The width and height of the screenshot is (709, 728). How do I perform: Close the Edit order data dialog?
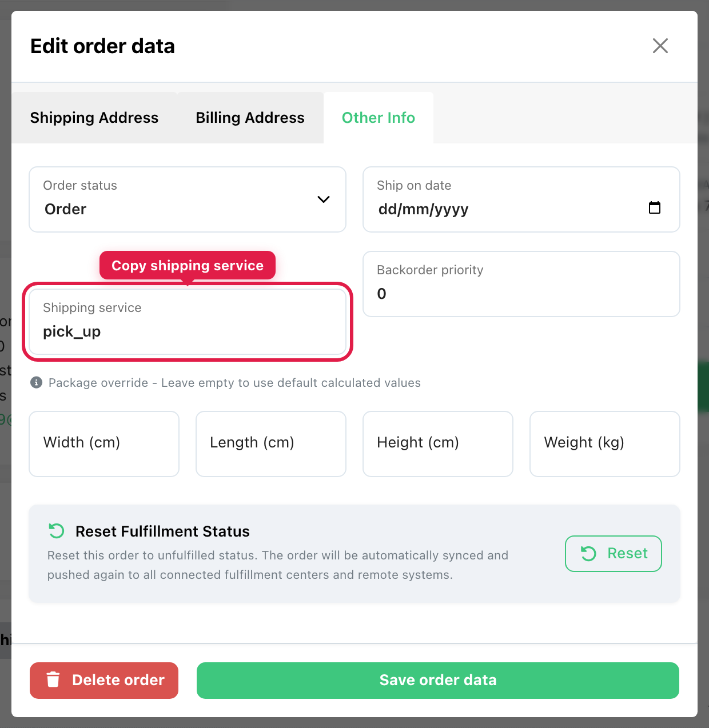click(660, 46)
